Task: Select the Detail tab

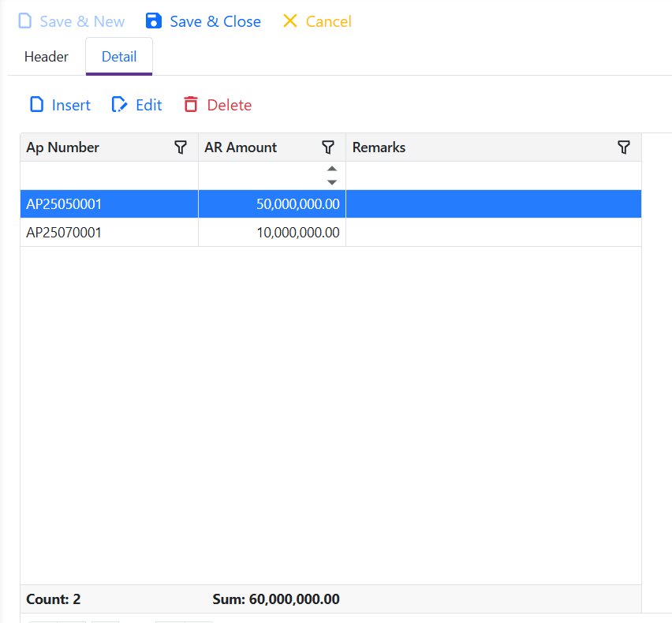Action: 119,57
